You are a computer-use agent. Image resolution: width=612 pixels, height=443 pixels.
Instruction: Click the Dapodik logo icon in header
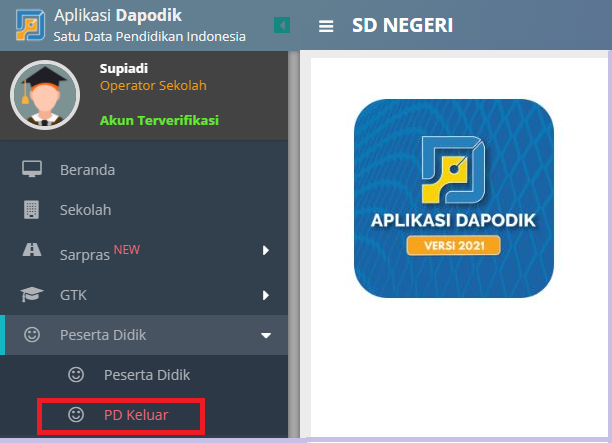point(30,25)
